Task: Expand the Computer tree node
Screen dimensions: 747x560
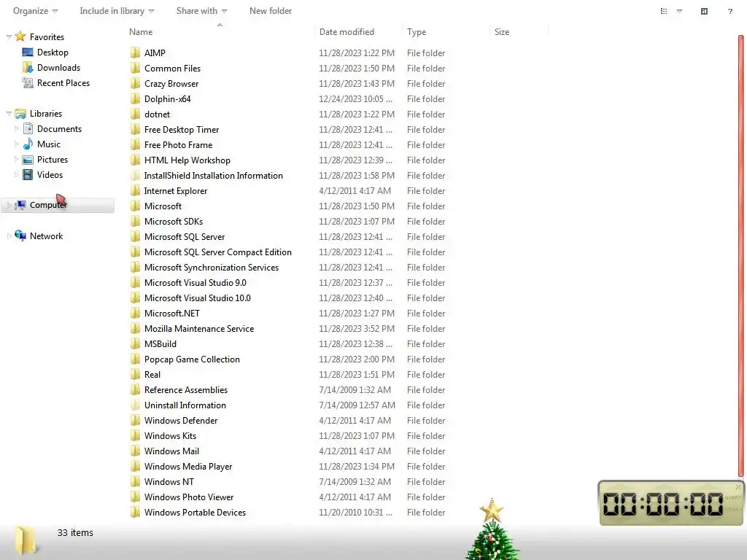Action: click(9, 205)
